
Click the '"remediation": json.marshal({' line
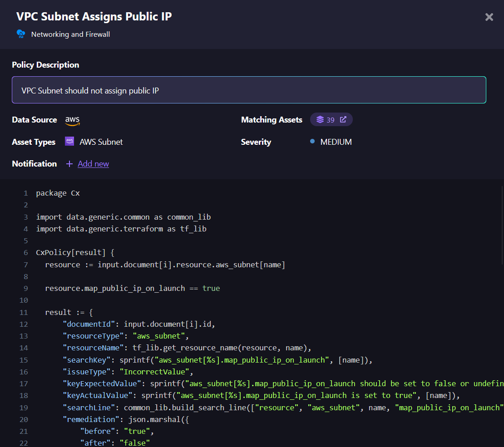[126, 420]
